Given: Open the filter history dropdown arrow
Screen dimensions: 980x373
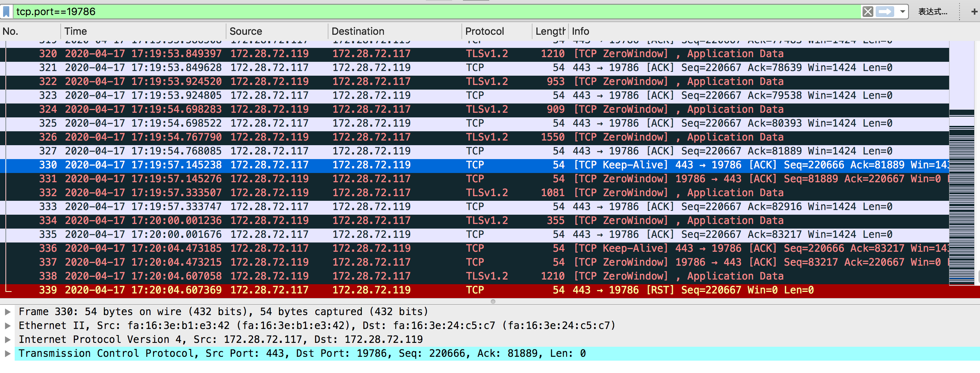Looking at the screenshot, I should tap(902, 11).
